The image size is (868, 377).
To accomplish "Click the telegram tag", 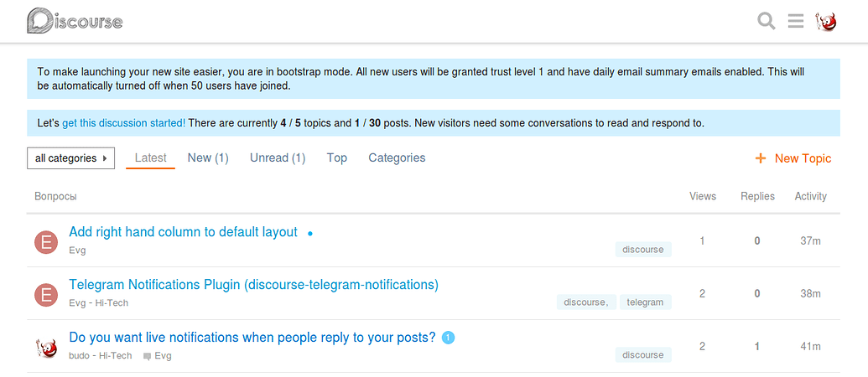I will point(645,302).
